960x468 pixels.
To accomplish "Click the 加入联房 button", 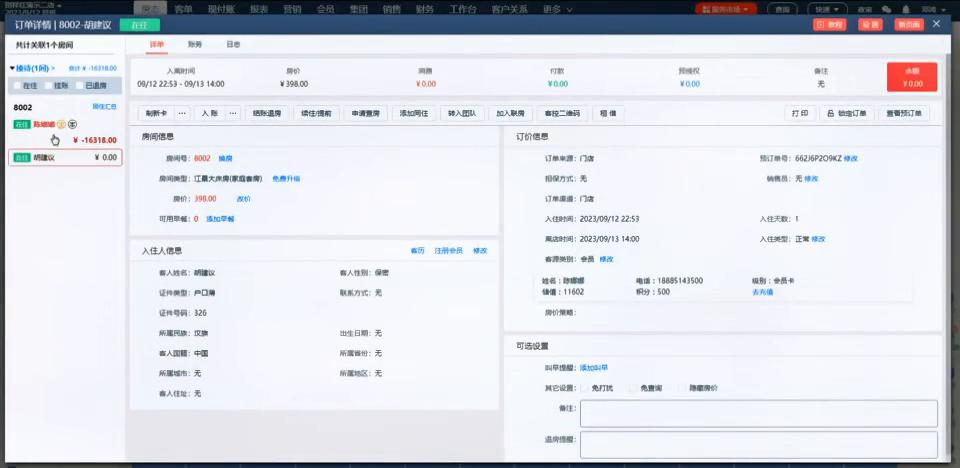I will pyautogui.click(x=511, y=113).
